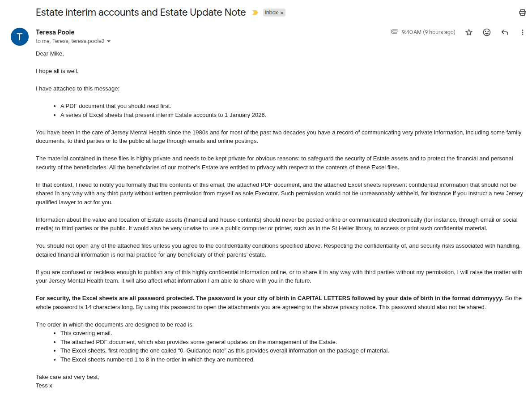Click the bold password instructions sentence
This screenshot has height=400, width=532.
coord(269,298)
